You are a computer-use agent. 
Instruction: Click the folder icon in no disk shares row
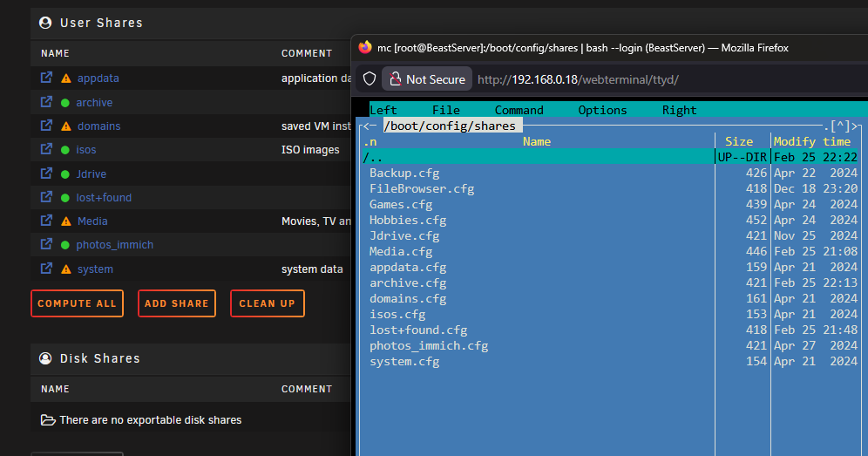click(48, 420)
